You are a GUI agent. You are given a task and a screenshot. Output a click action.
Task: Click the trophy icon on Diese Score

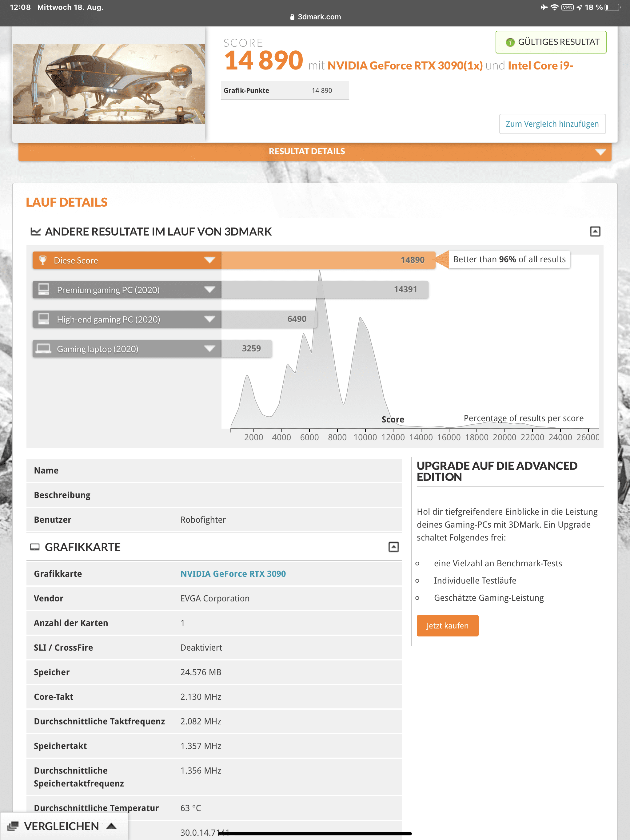click(43, 260)
